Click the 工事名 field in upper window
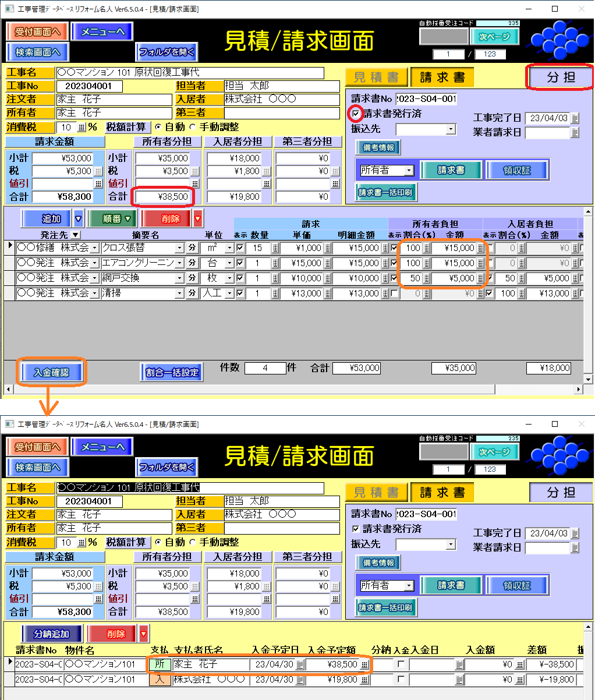 pos(190,73)
